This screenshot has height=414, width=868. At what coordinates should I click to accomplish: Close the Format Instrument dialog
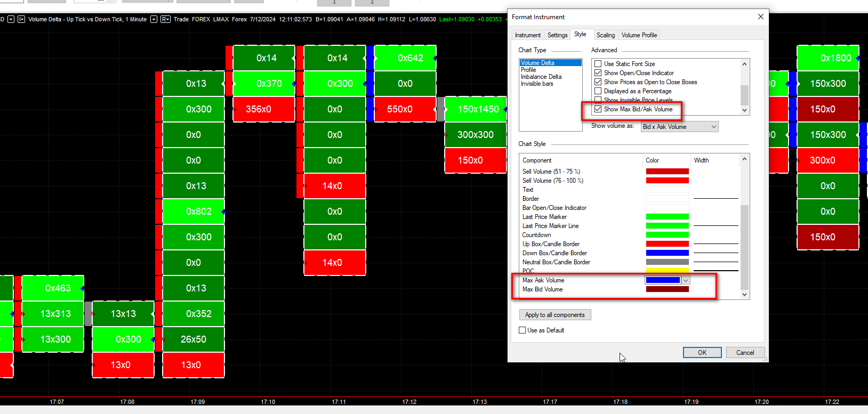click(x=761, y=17)
